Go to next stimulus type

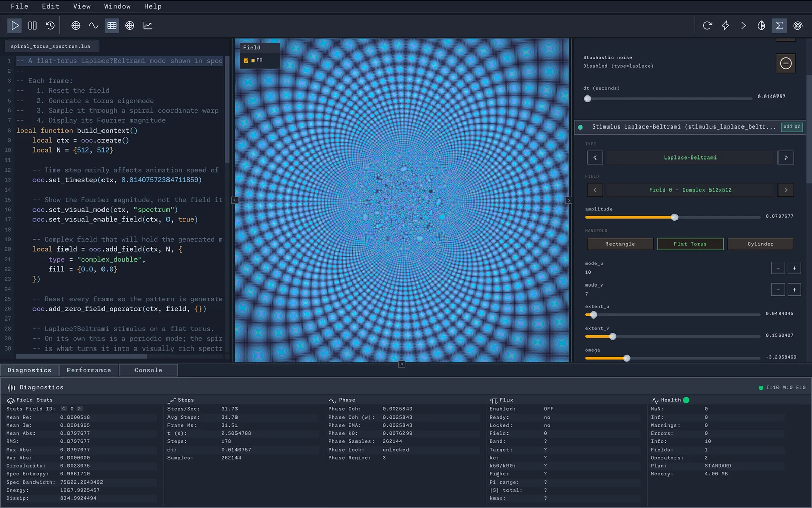(786, 157)
